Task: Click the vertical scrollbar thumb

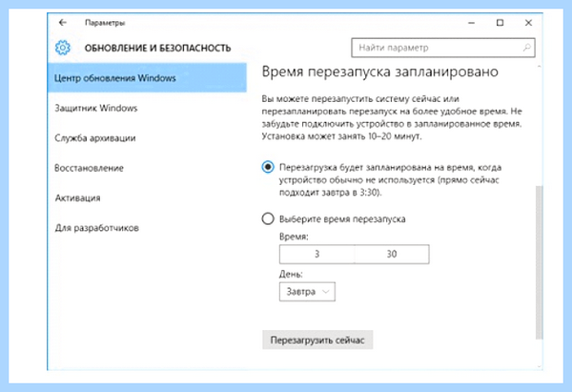Action: coord(539,263)
